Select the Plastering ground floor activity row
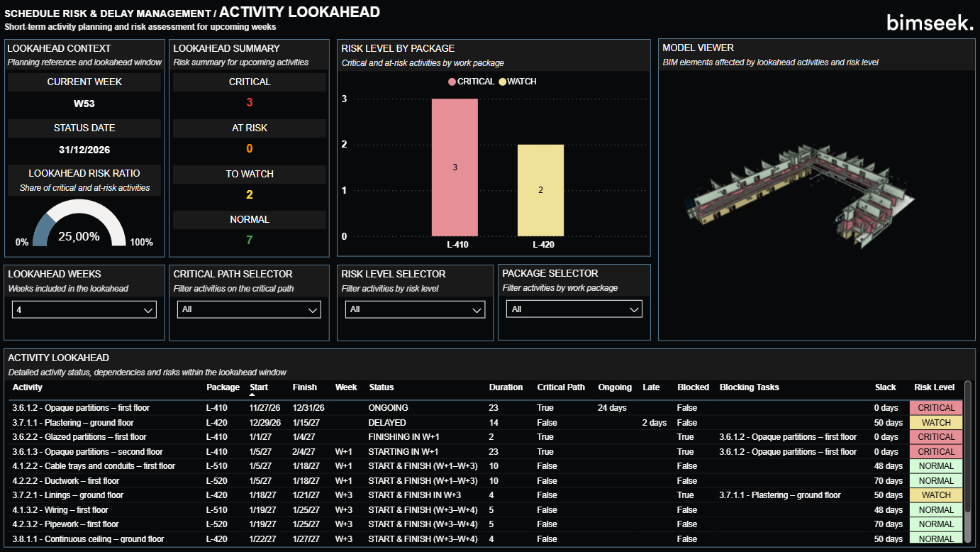Screen dimensions: 980x552 click(72, 423)
